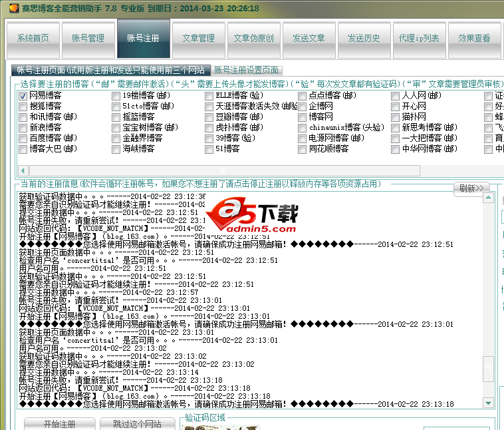Enable the ELLE博客(验) checkbox

tap(209, 96)
